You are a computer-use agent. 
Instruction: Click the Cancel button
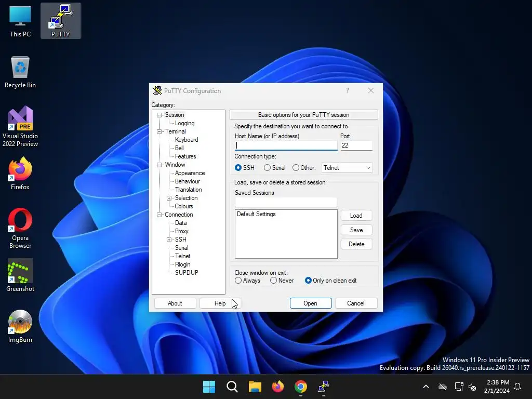click(356, 303)
